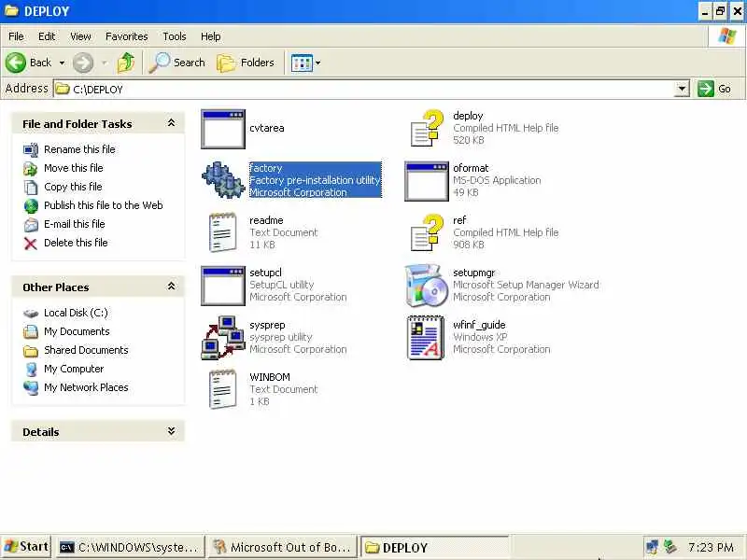Click the My Network Places icon

click(x=31, y=387)
